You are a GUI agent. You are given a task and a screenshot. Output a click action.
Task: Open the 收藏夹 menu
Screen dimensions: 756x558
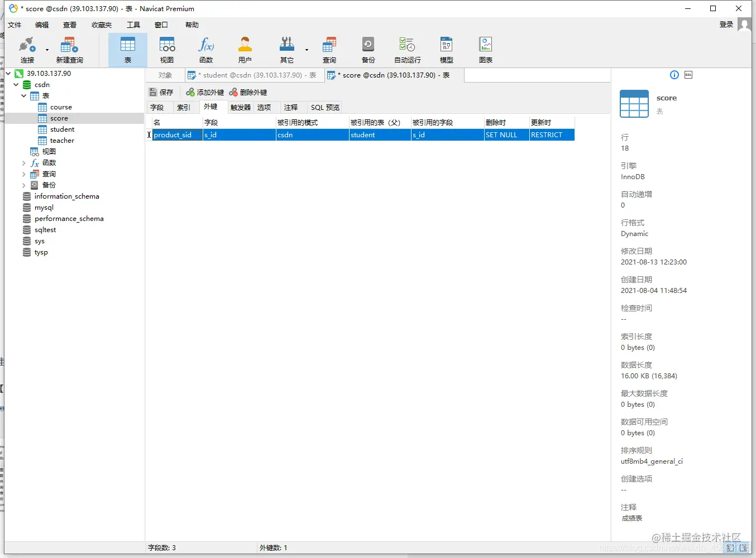click(102, 25)
